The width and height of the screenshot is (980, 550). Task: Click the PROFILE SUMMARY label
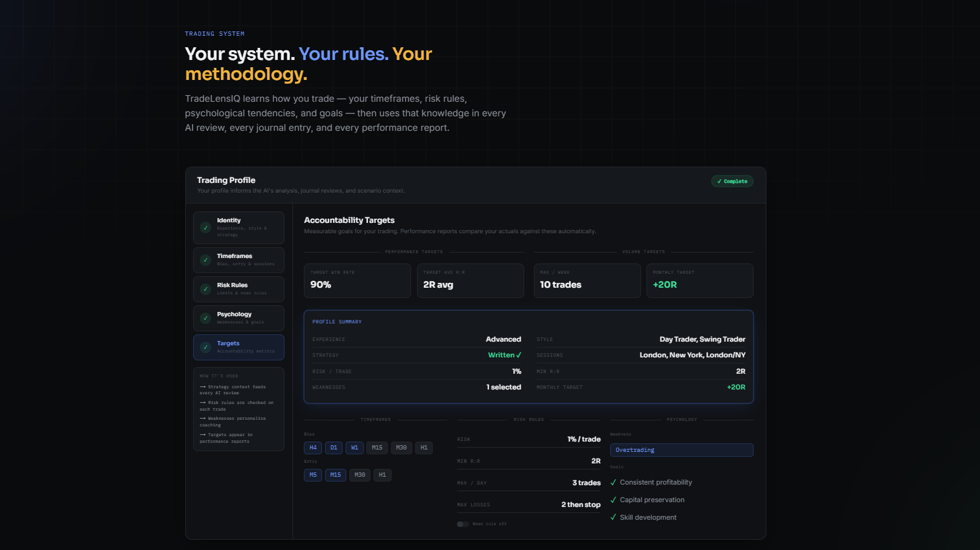tap(337, 322)
